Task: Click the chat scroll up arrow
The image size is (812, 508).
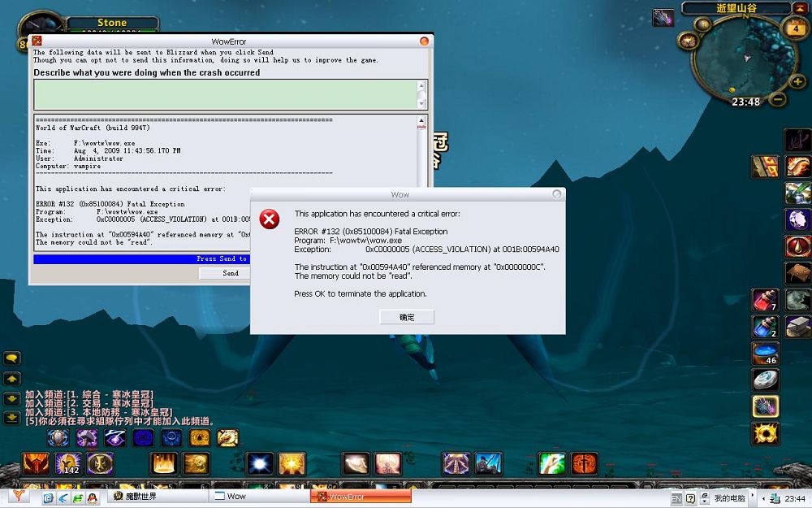Action: click(12, 379)
